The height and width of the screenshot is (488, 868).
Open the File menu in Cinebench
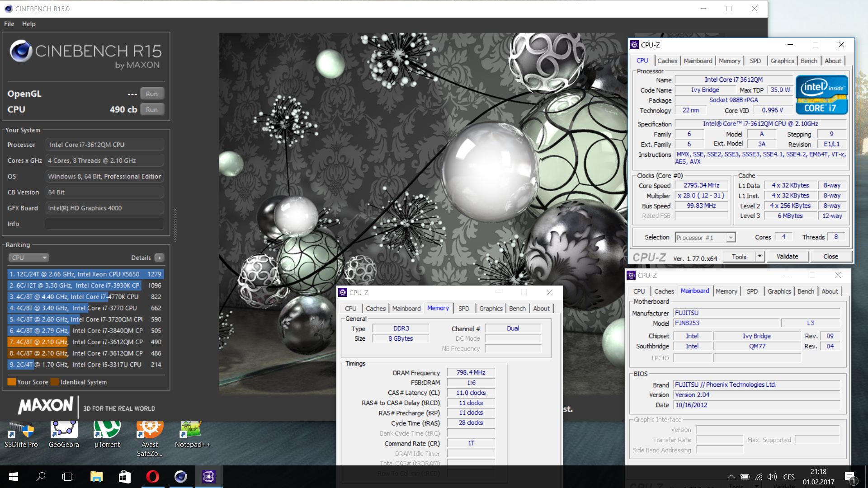pos(9,23)
